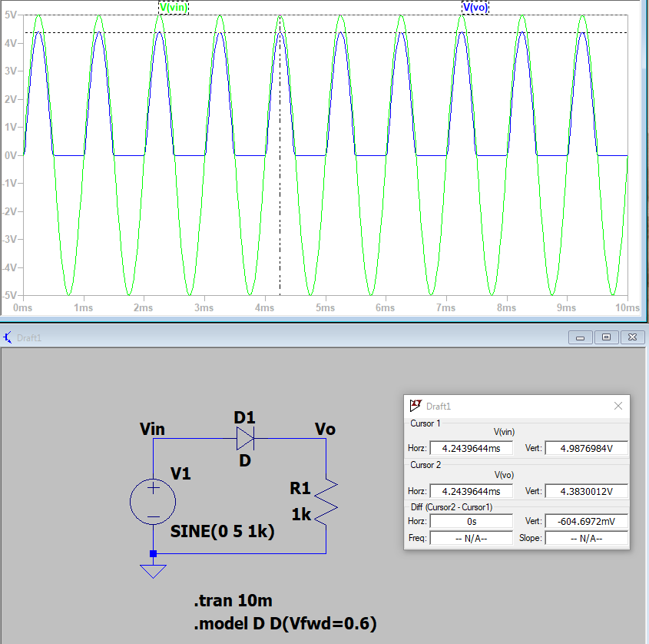
Task: Click Cursor 1 Vert voltage field
Action: 585,448
